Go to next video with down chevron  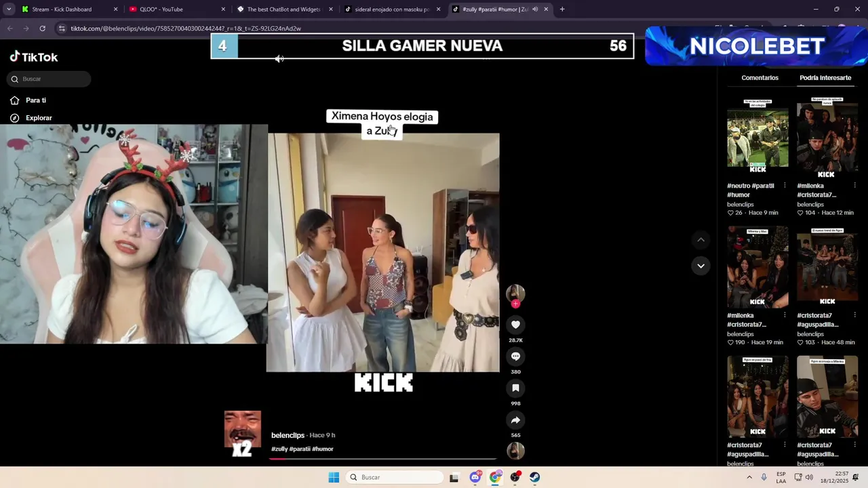(x=701, y=266)
